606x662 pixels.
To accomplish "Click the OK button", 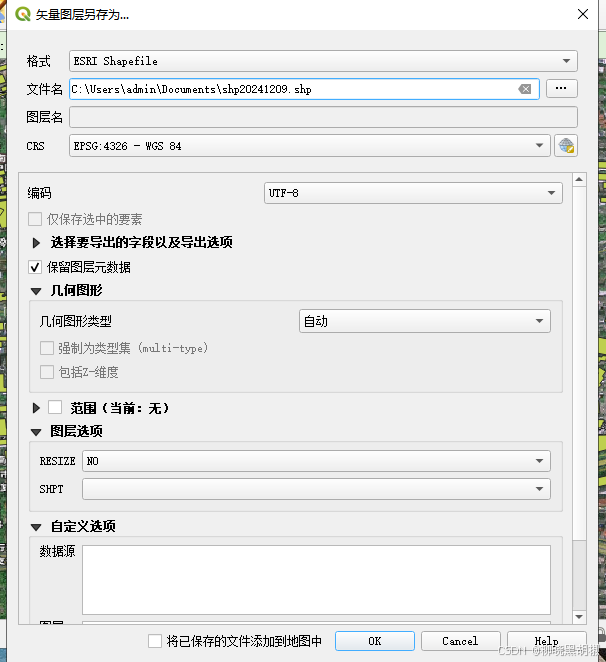I will tap(375, 641).
